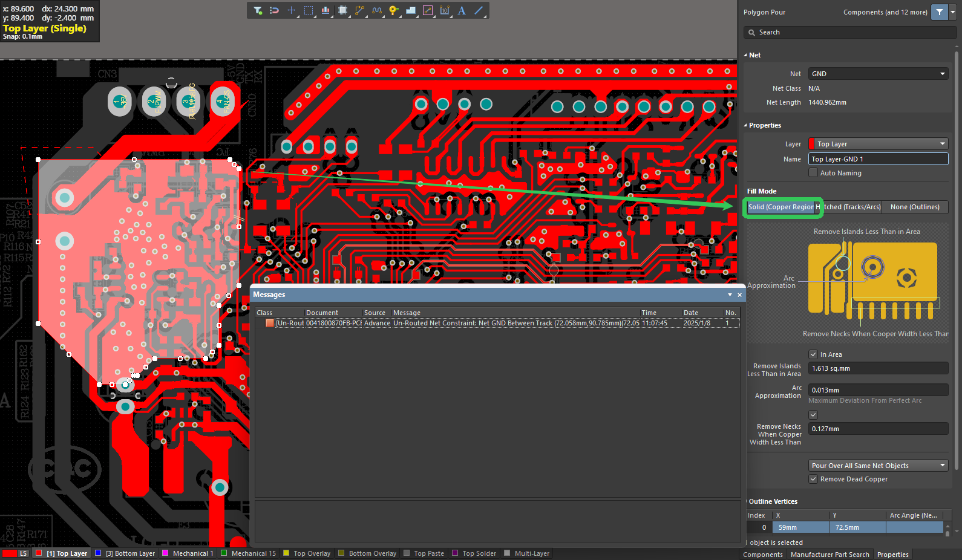This screenshot has width=962, height=560.
Task: Choose the place line tool
Action: coord(479,10)
